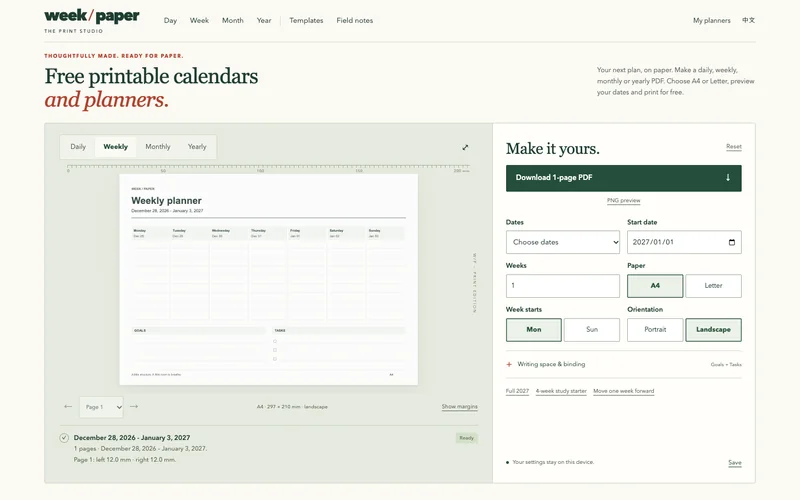The height and width of the screenshot is (500, 800).
Task: Select A4 paper size
Action: click(655, 286)
